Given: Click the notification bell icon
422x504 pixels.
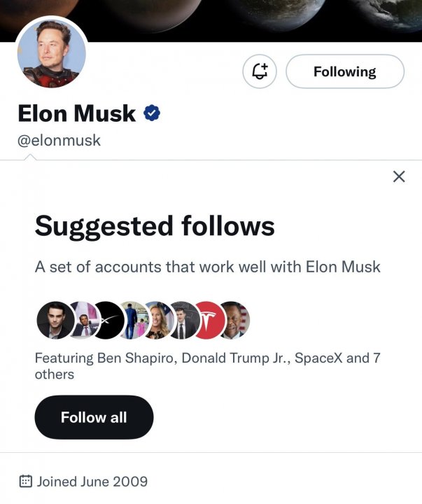Looking at the screenshot, I should coord(260,71).
